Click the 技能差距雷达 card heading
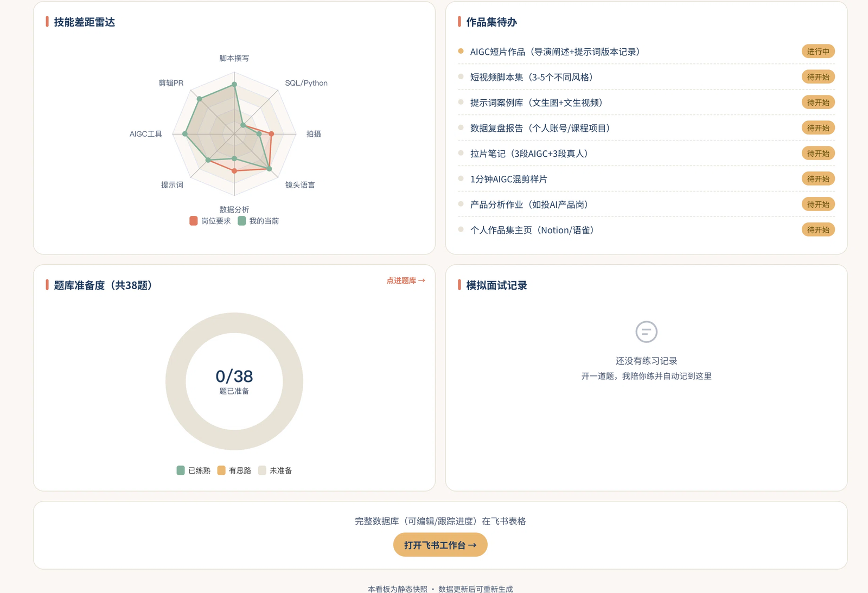 [x=84, y=22]
